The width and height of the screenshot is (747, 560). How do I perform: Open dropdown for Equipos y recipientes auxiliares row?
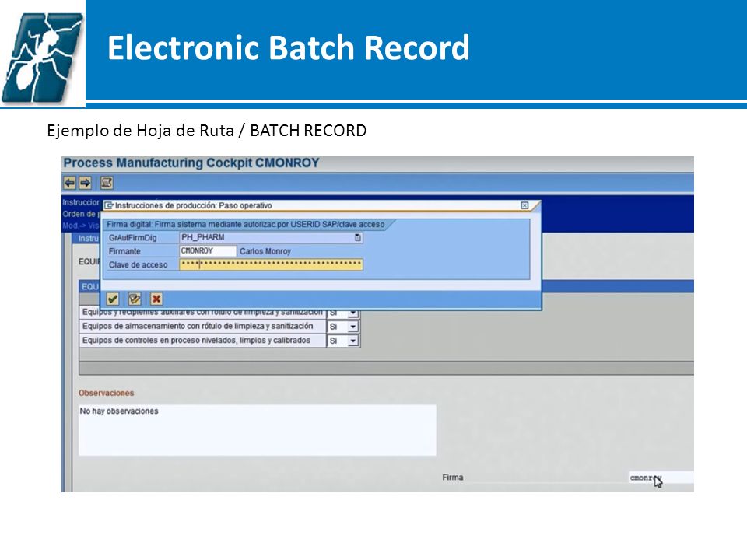pos(353,313)
